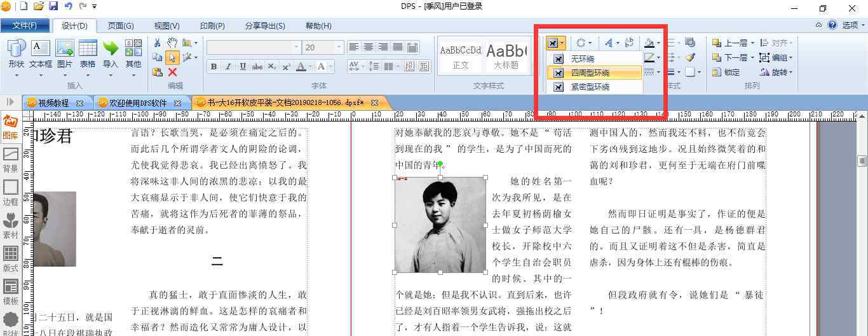Toggle italic formatting

(x=228, y=67)
